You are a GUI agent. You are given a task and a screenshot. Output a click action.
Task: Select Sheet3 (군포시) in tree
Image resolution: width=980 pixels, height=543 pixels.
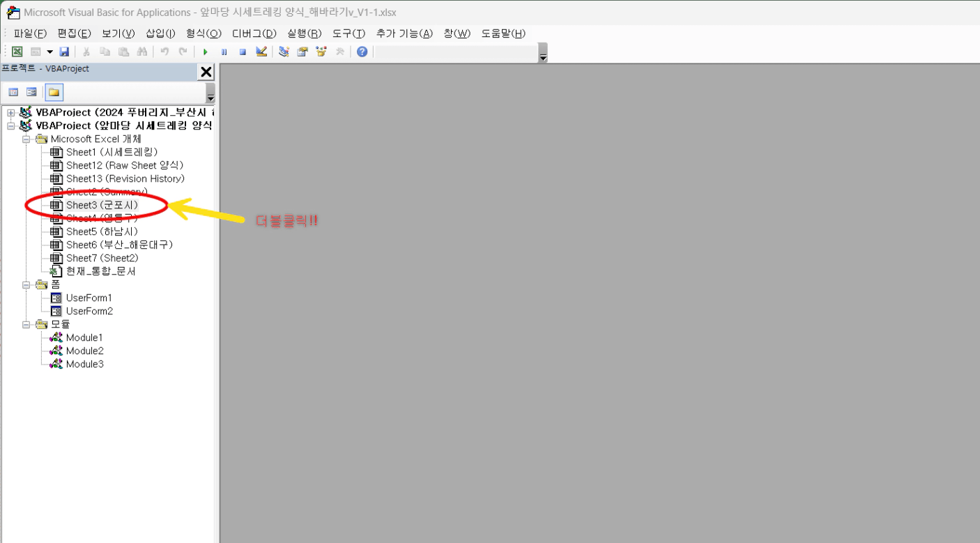(x=102, y=206)
